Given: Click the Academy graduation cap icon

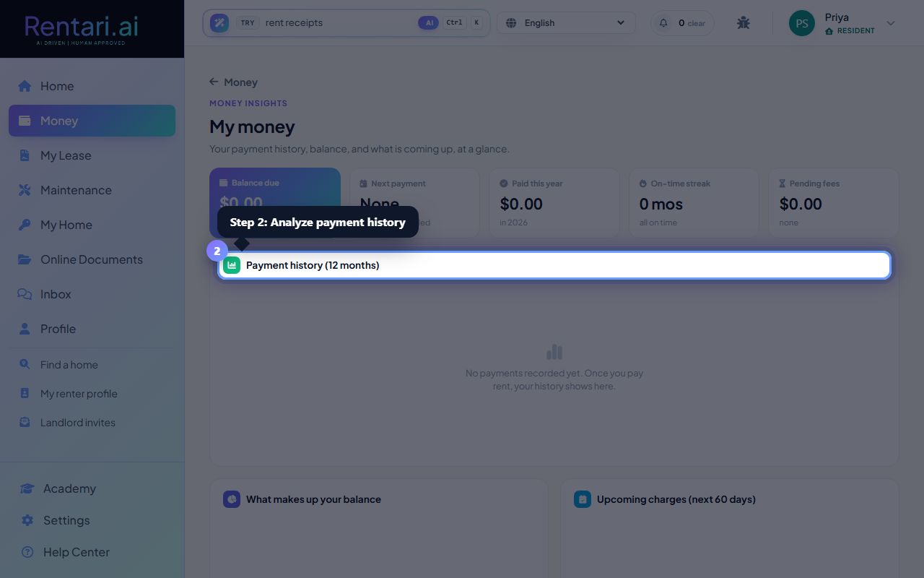Looking at the screenshot, I should coord(27,488).
